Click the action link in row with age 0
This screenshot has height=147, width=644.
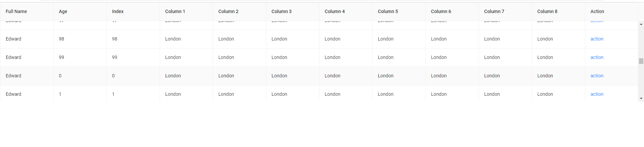point(597,76)
